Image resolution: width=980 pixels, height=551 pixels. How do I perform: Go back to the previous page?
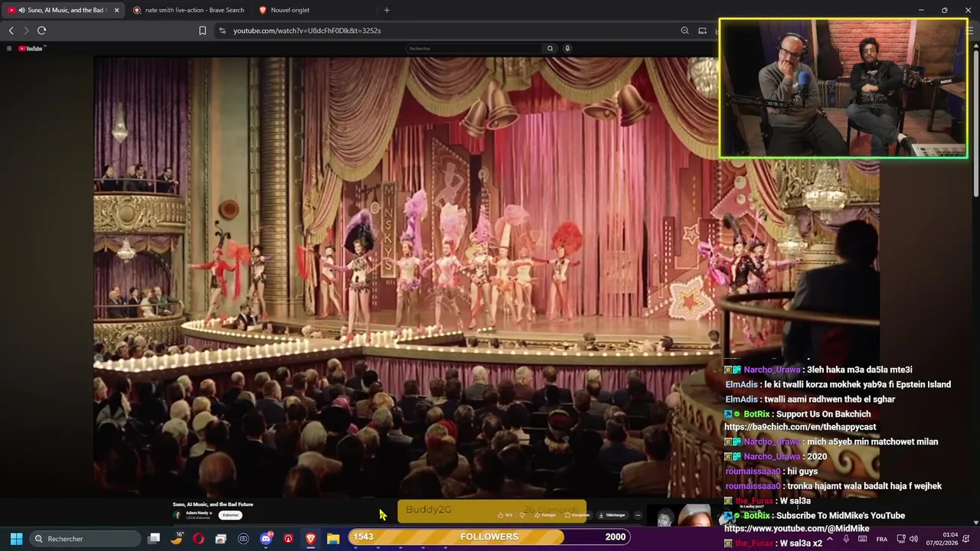11,31
